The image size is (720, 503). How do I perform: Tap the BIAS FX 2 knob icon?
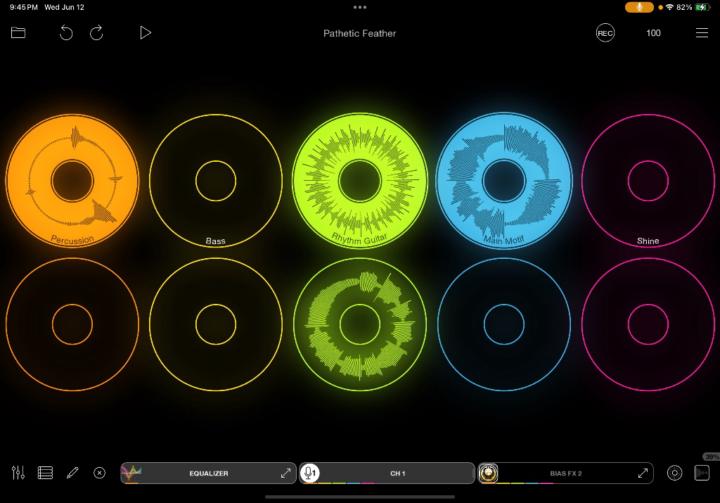tap(488, 473)
